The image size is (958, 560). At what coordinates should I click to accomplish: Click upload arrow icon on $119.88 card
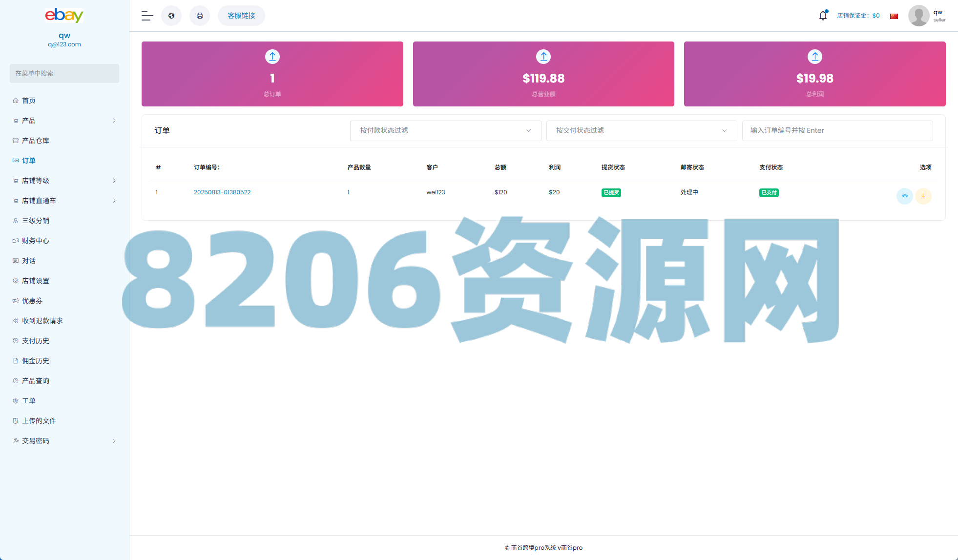[543, 57]
